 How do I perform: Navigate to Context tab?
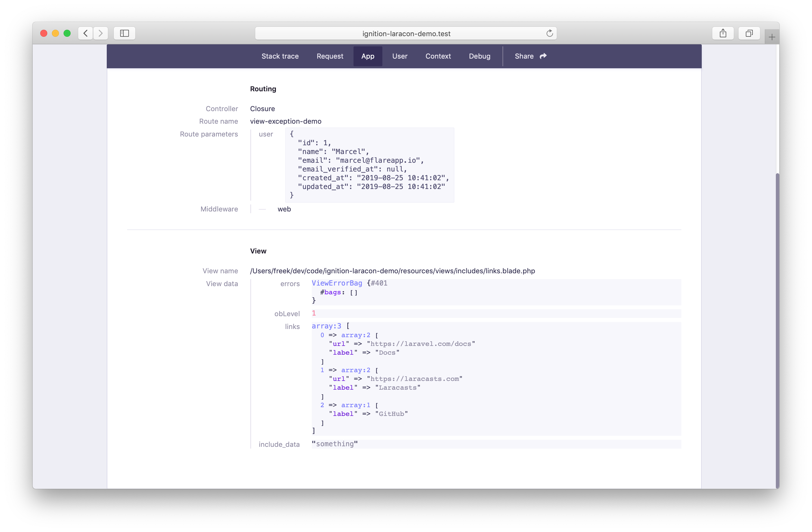pyautogui.click(x=437, y=56)
